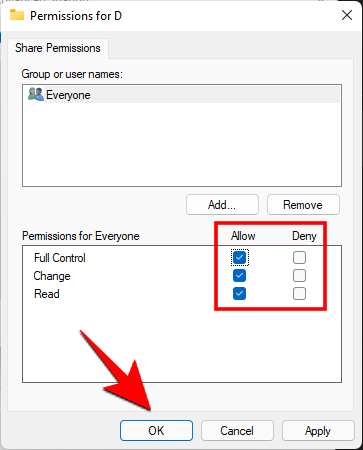Select the Full Control permission label
Viewport: 363px width, 450px height.
click(x=60, y=258)
